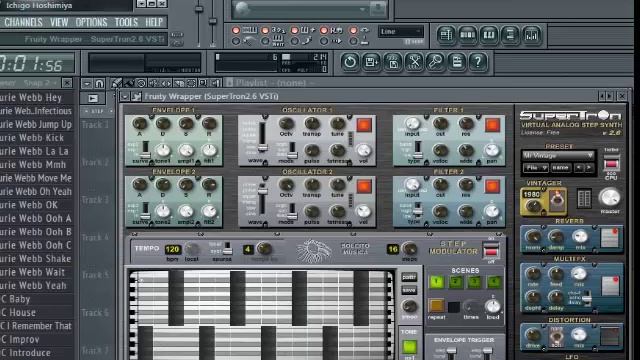Open the Fruity Wrapper window options arrow

124,97
